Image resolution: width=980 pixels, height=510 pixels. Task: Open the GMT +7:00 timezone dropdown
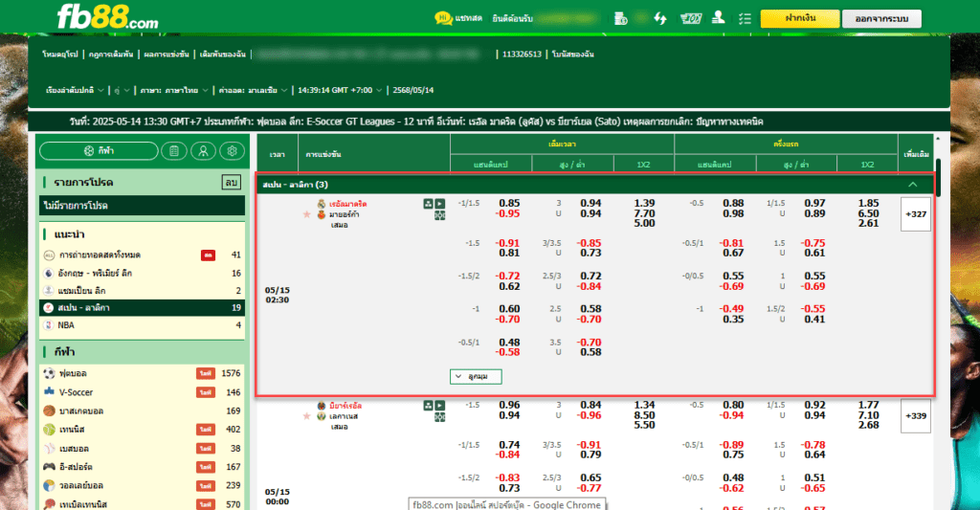[340, 90]
